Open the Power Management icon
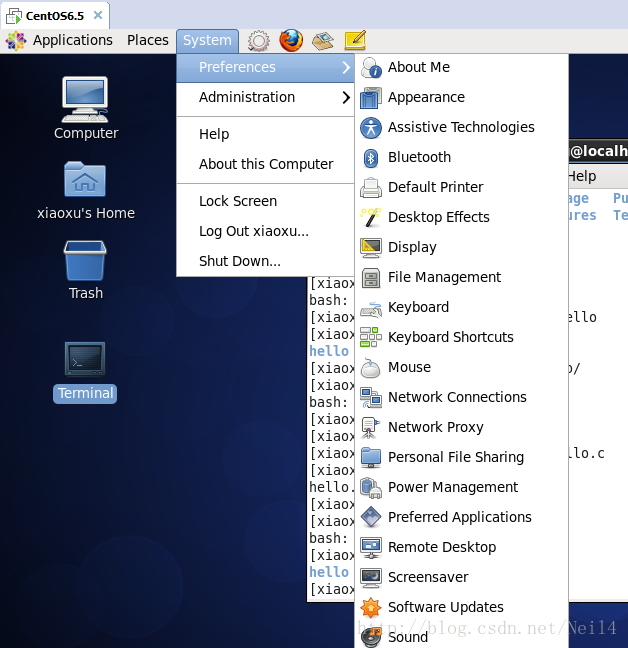The width and height of the screenshot is (628, 648). pos(371,488)
